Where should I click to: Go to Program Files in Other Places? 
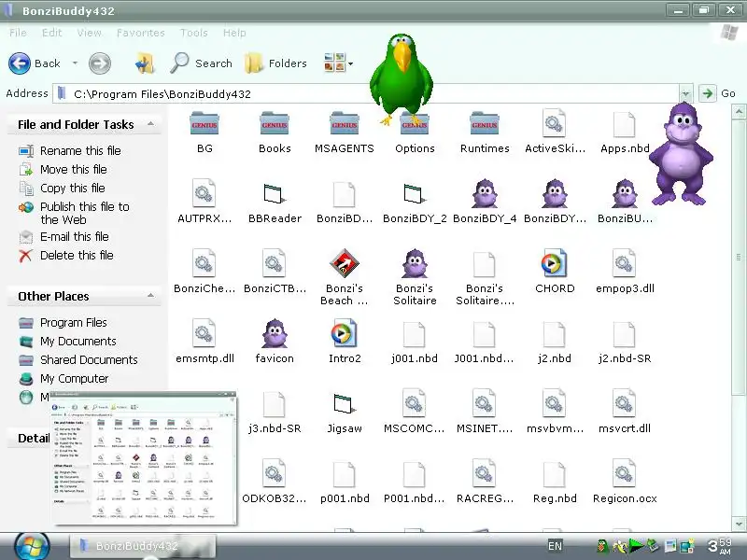[x=63, y=322]
